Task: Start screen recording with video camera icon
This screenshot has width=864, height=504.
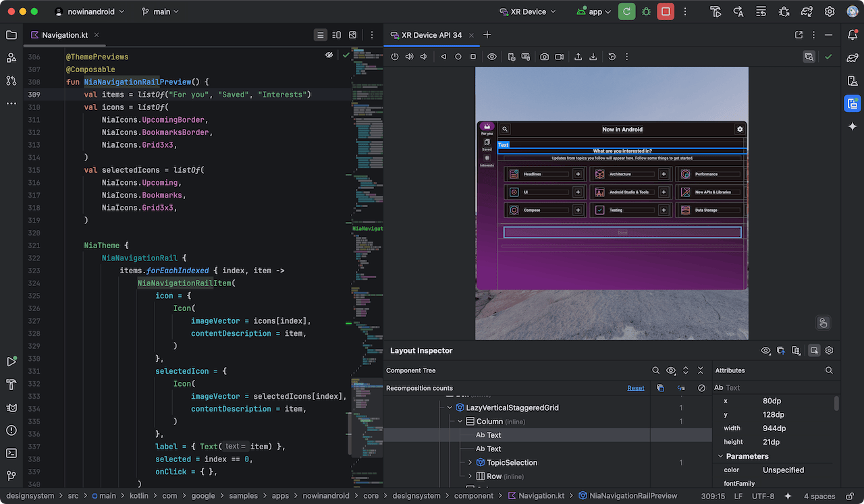Action: [x=559, y=57]
